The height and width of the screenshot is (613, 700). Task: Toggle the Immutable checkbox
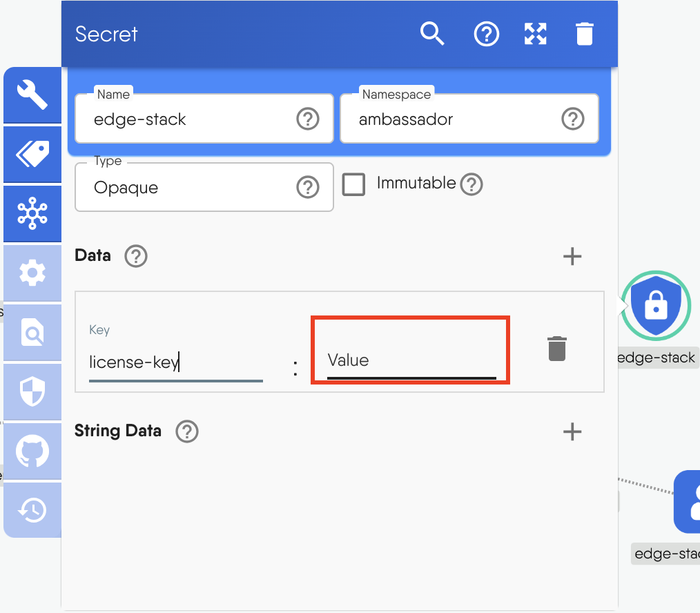354,184
